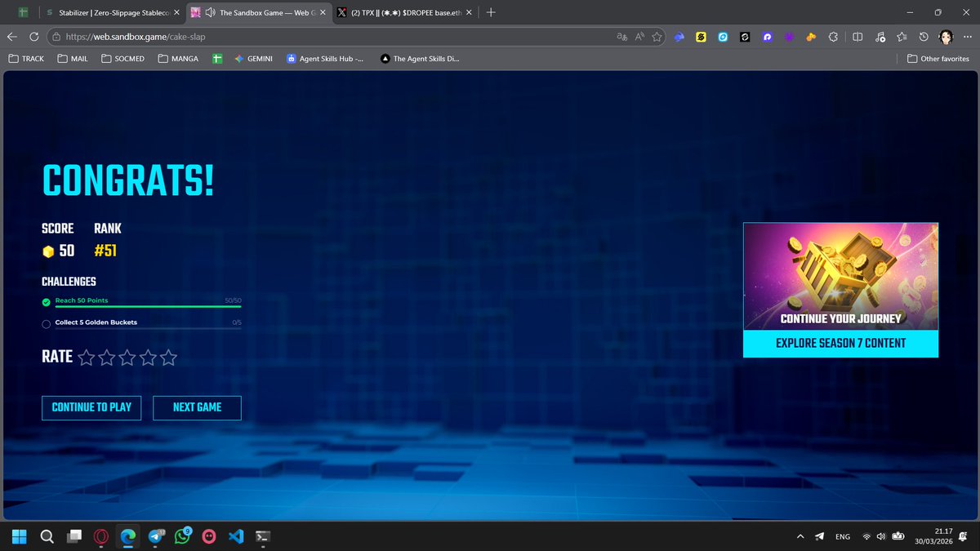The height and width of the screenshot is (551, 980).
Task: Open the media control music icon
Action: tap(880, 37)
